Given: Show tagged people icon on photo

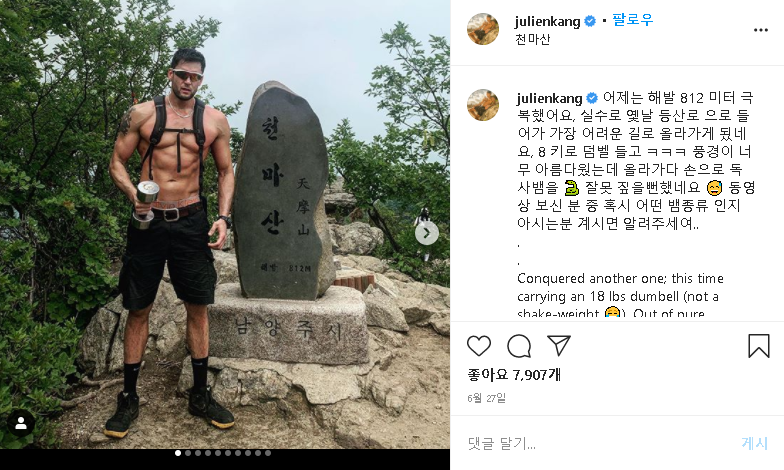Looking at the screenshot, I should pyautogui.click(x=21, y=424).
